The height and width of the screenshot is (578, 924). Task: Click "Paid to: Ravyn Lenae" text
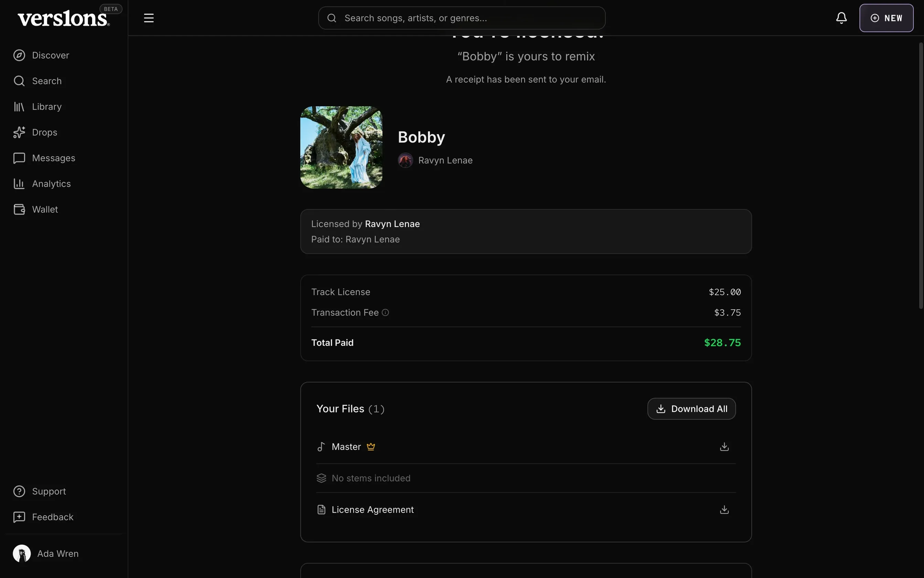click(355, 239)
